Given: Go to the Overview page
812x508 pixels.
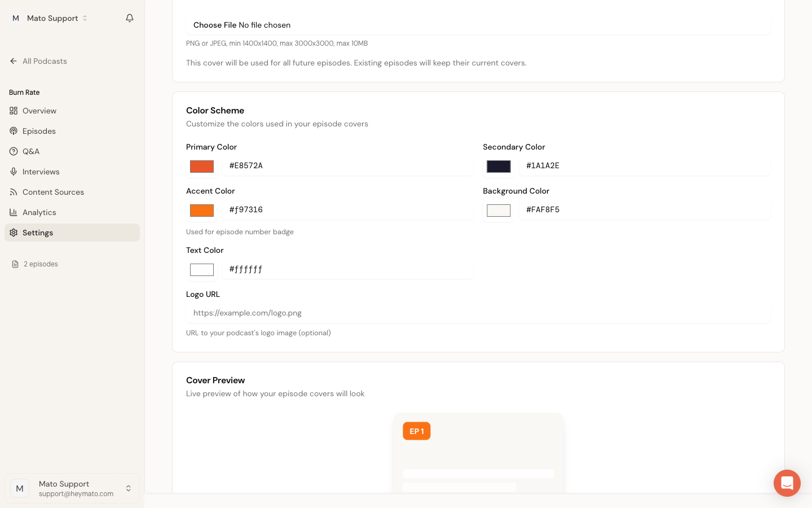Looking at the screenshot, I should (72, 111).
